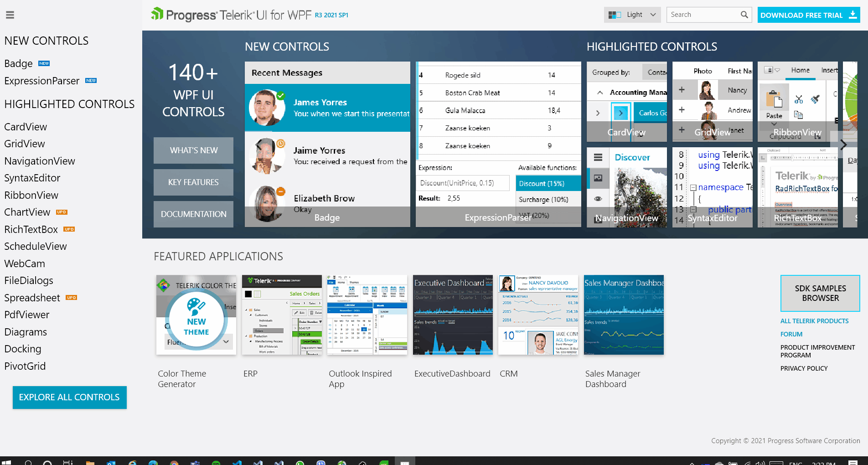Select Badge in the left sidebar
868x465 pixels.
[18, 63]
